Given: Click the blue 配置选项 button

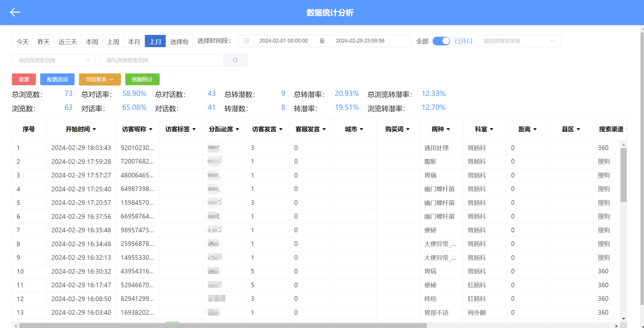Looking at the screenshot, I should (57, 79).
